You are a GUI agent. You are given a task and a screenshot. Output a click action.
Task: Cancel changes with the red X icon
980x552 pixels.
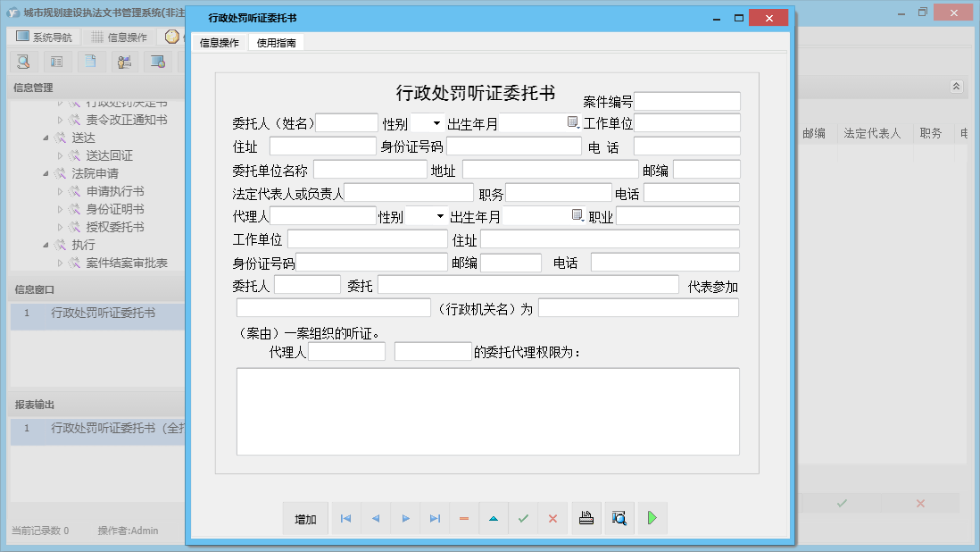click(552, 518)
